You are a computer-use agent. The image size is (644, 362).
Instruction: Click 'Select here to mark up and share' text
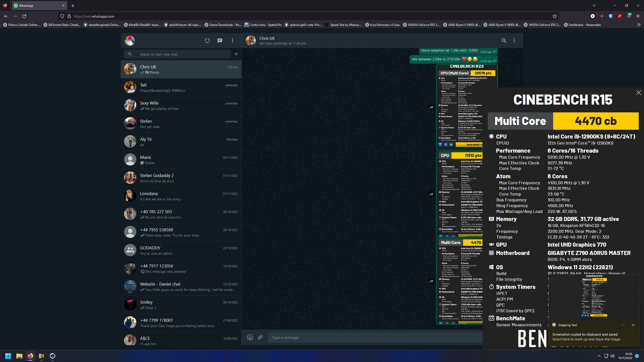point(586,339)
